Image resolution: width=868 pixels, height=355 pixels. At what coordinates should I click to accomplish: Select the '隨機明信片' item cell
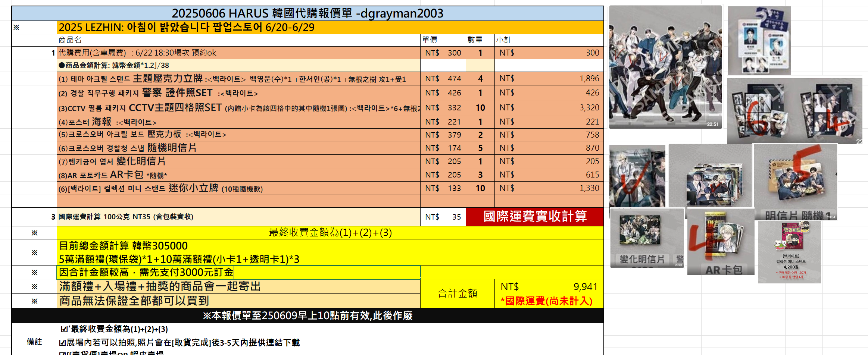238,148
